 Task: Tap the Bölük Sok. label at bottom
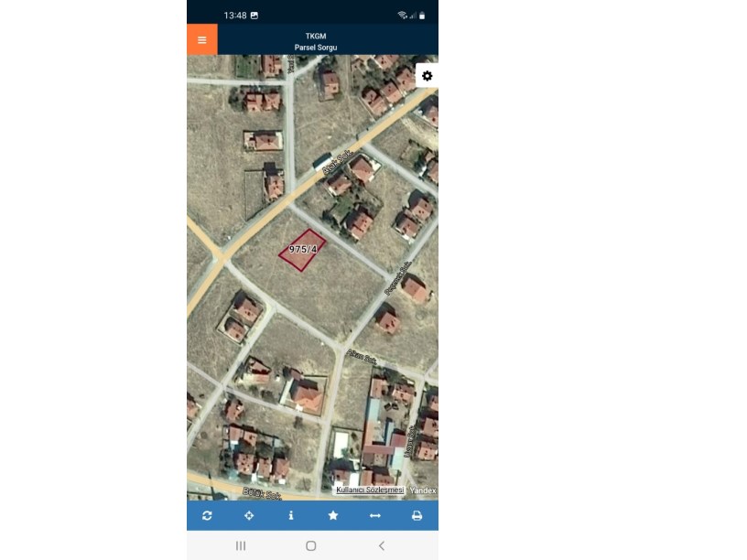tap(262, 494)
